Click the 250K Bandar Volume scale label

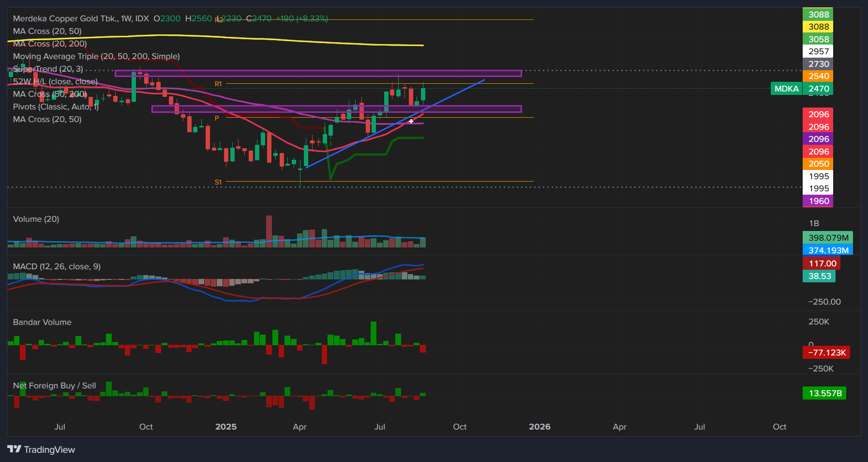[x=819, y=322]
